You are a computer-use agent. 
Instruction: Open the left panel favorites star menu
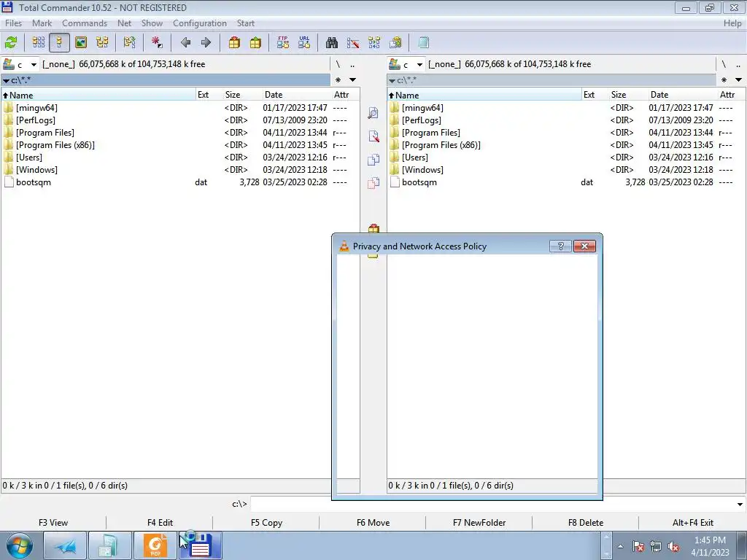[x=338, y=80]
